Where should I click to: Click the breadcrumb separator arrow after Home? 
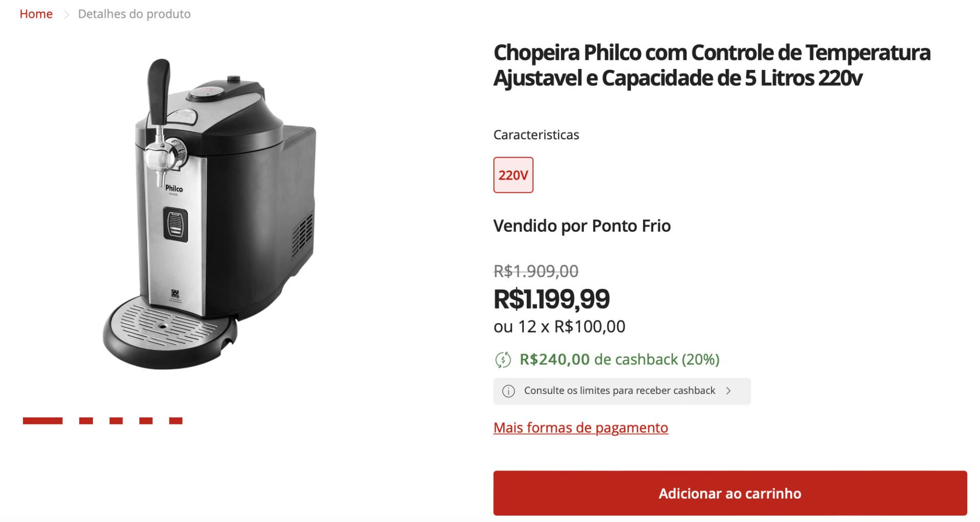point(66,14)
